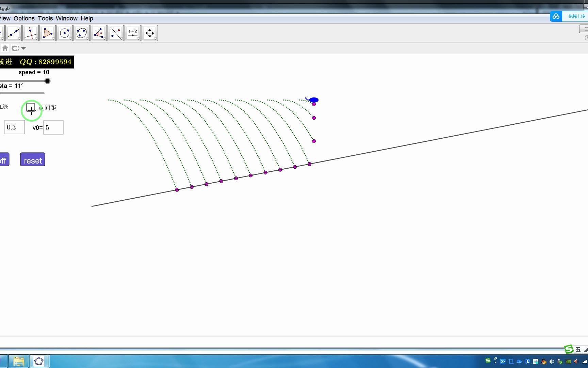Click the Baidu cloud upload icon
This screenshot has width=588, height=368.
tap(556, 16)
